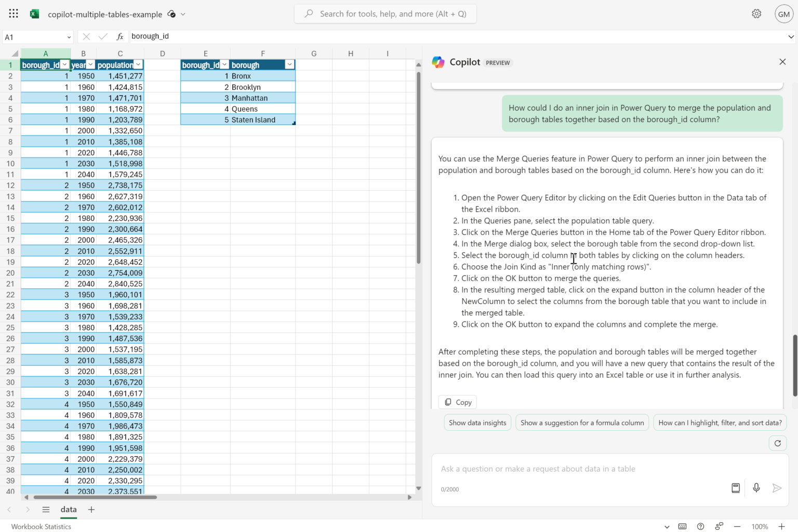798x532 pixels.
Task: Open the all sheets list menu
Action: tap(46, 510)
